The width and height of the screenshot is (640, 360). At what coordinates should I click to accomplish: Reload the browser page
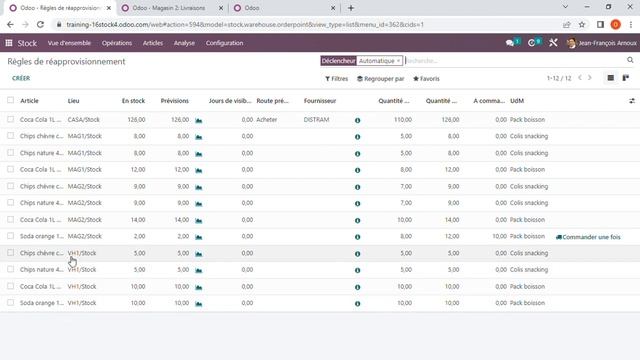[40, 24]
